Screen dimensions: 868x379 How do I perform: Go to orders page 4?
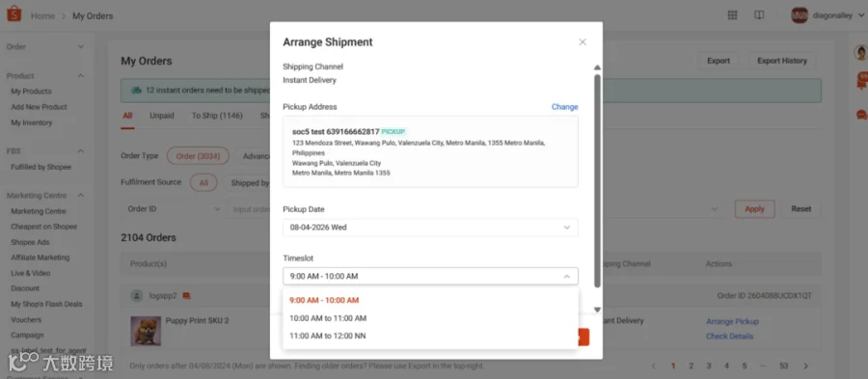[727, 365]
